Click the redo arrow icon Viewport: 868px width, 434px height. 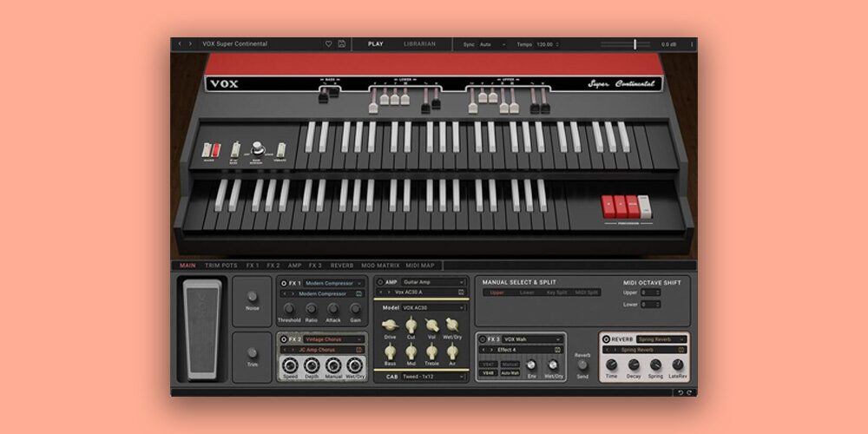coord(689,392)
